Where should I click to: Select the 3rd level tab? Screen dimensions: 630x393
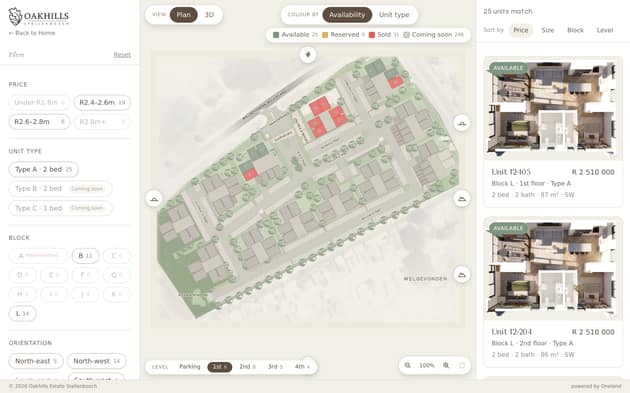coord(275,366)
